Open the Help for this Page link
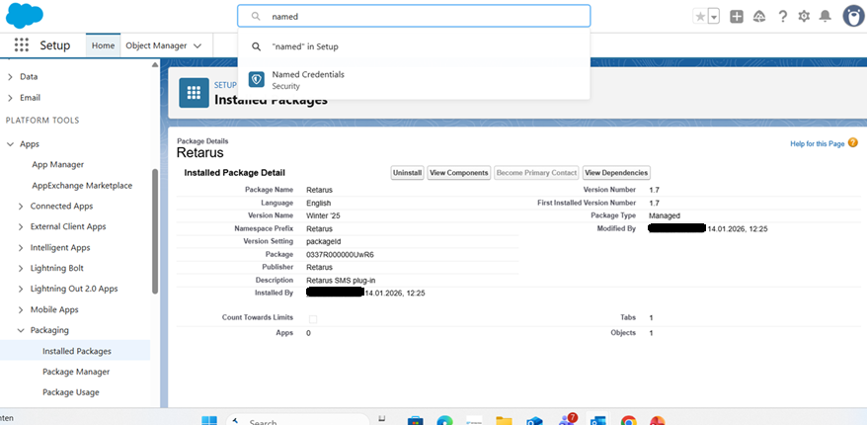The image size is (868, 425). 817,144
